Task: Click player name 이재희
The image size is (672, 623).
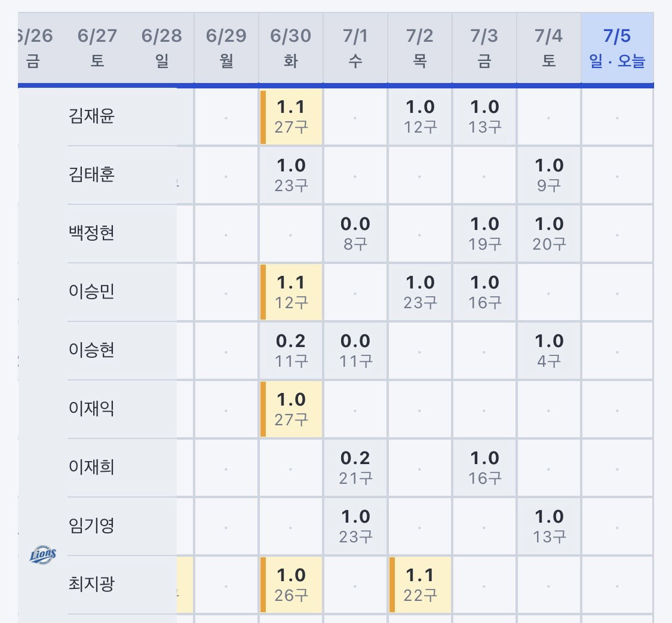Action: tap(92, 467)
